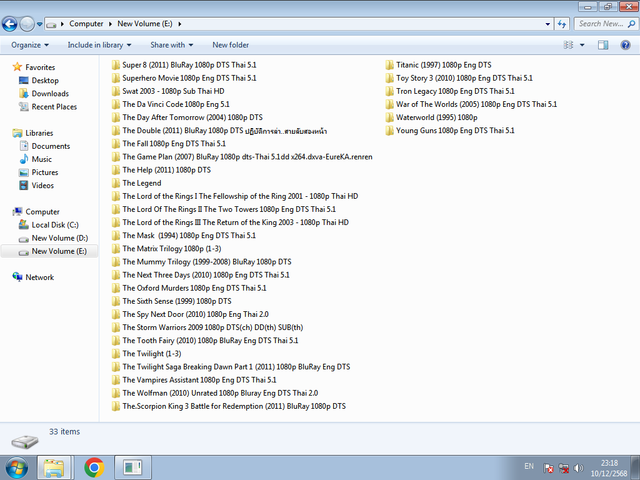Open the Titanic (1997) folder icon

tap(390, 65)
